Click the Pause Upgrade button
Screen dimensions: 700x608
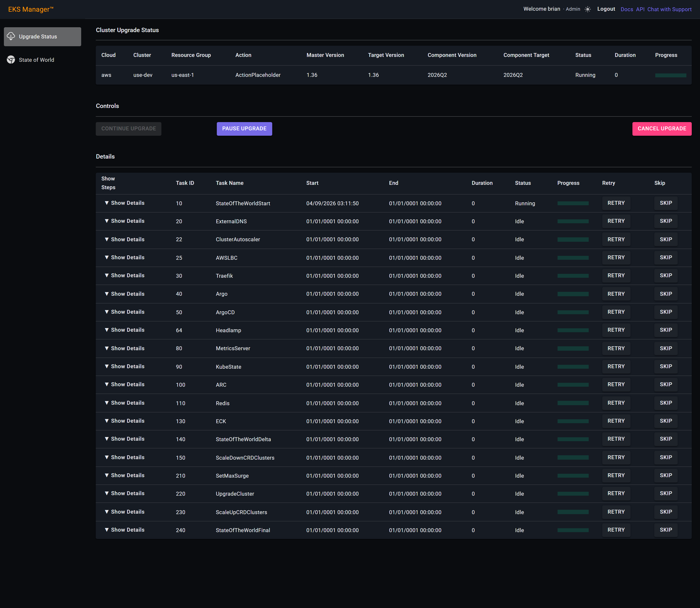(244, 129)
